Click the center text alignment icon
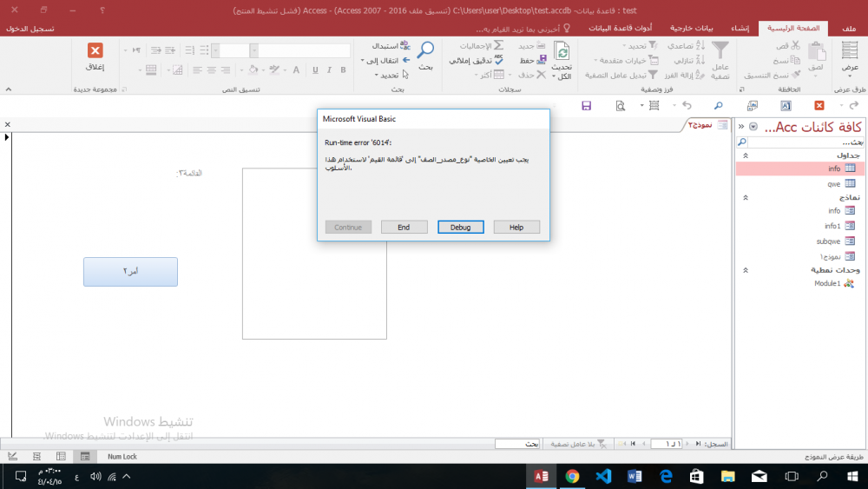Image resolution: width=868 pixels, height=489 pixels. click(212, 69)
